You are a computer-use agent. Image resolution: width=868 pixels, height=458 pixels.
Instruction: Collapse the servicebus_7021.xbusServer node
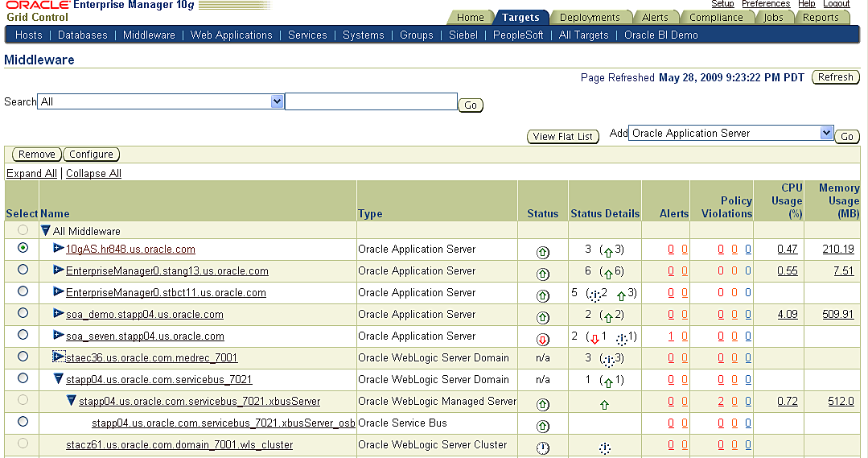[71, 400]
